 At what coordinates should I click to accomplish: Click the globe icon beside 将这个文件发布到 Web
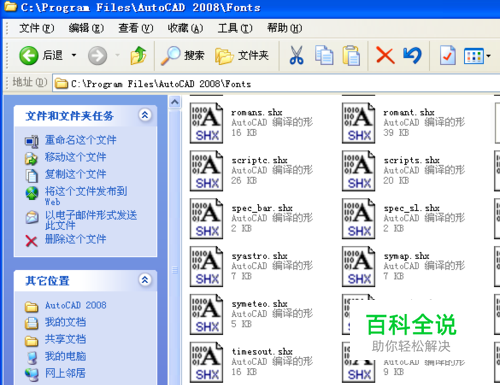pos(32,193)
